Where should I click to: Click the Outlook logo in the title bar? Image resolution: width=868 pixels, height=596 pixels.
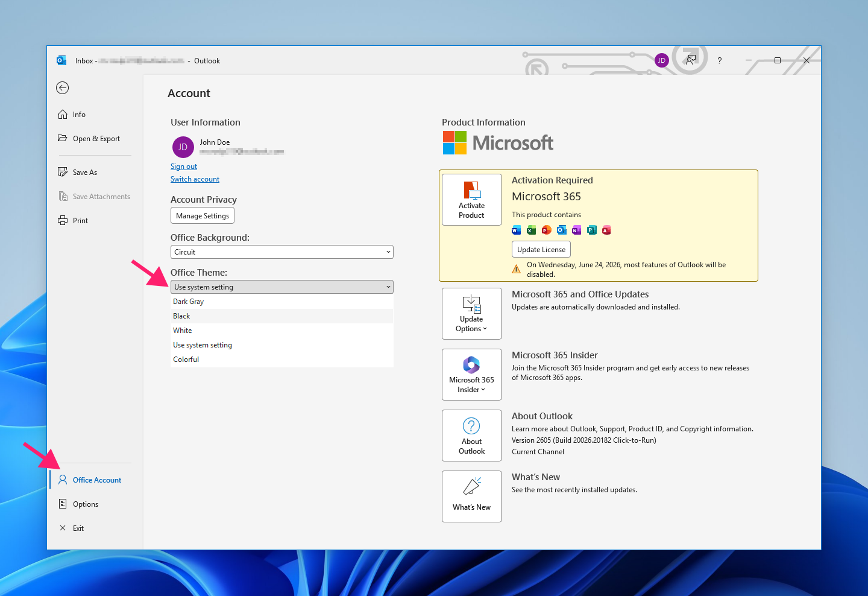tap(61, 60)
